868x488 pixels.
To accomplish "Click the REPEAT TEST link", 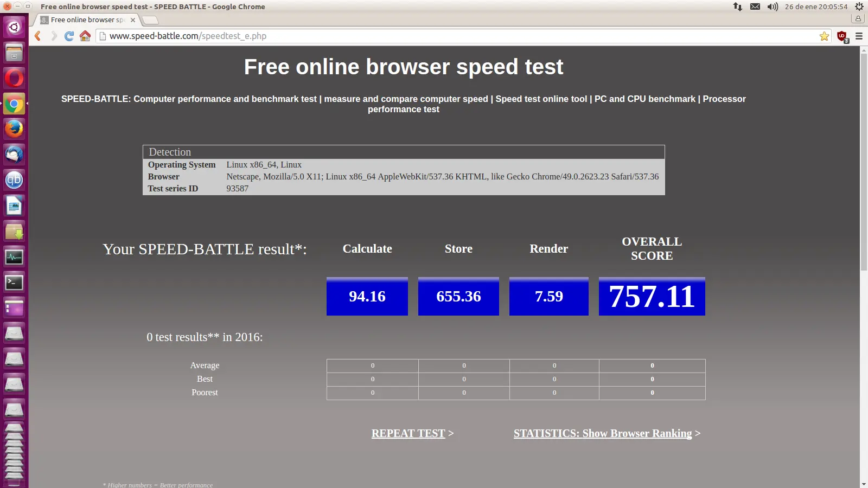I will pos(408,433).
